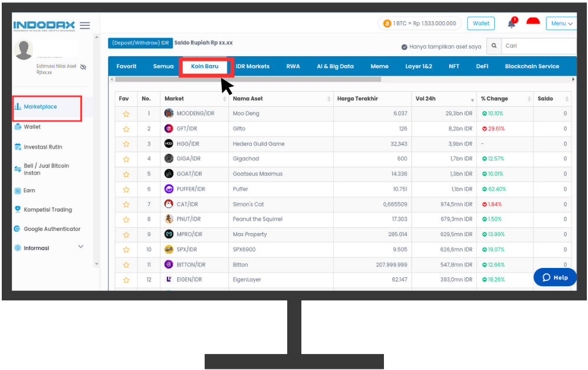Screen dimensions: 588x370
Task: Sort table by Vol 24h column
Action: [472, 100]
